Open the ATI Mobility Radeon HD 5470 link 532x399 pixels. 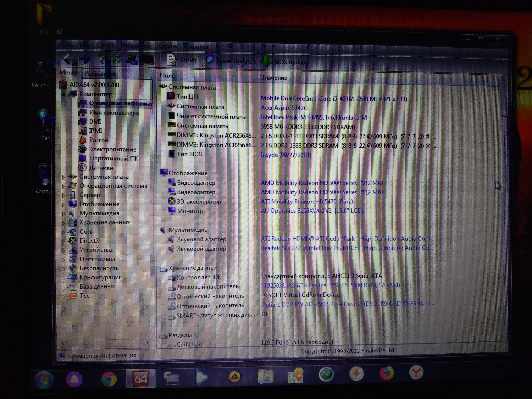coord(307,202)
